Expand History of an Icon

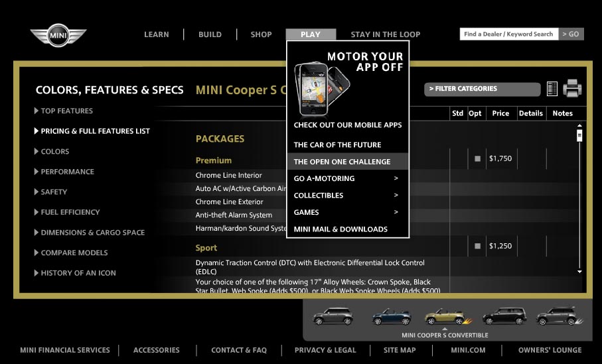tap(75, 273)
